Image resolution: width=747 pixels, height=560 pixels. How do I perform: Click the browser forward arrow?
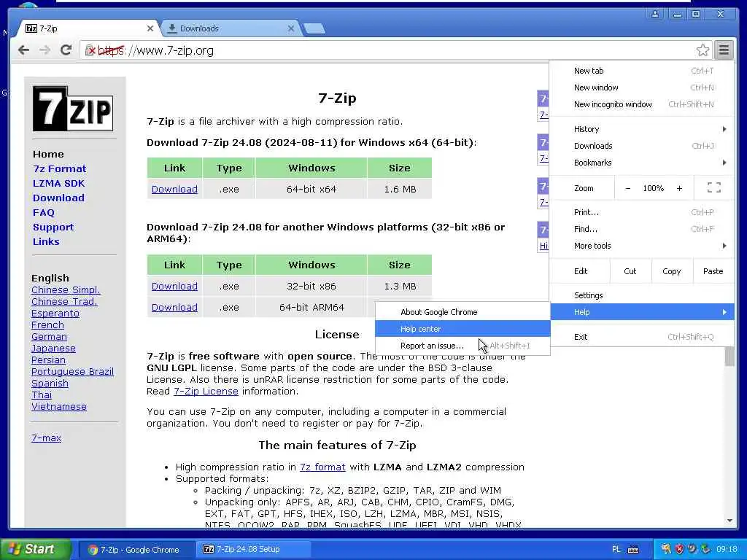(44, 50)
